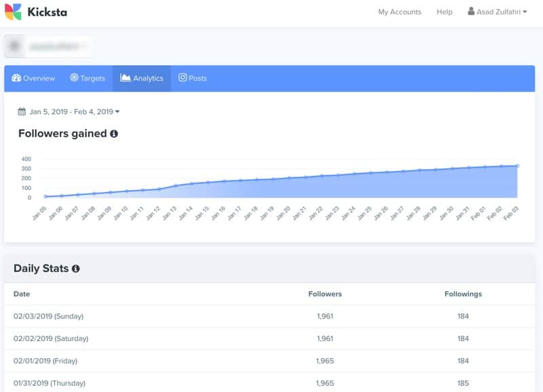Click the Followers gained info icon
Viewport: 543px width, 392px height.
[114, 134]
